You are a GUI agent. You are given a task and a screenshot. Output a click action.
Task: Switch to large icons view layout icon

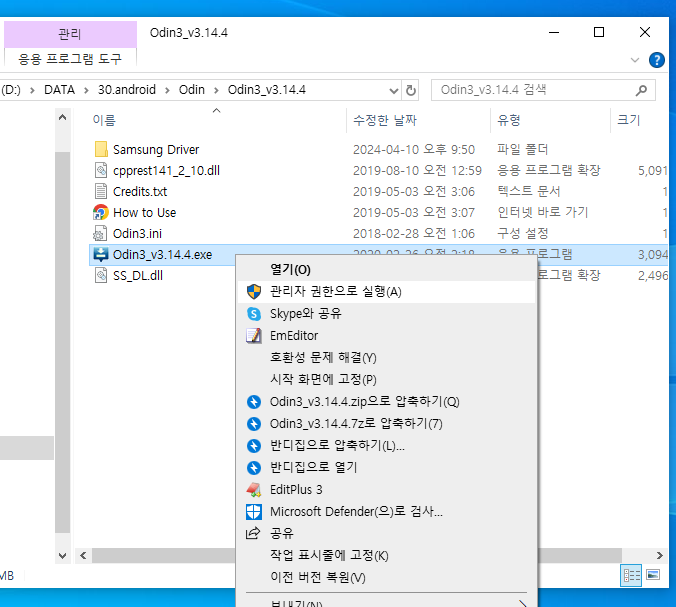pos(653,575)
